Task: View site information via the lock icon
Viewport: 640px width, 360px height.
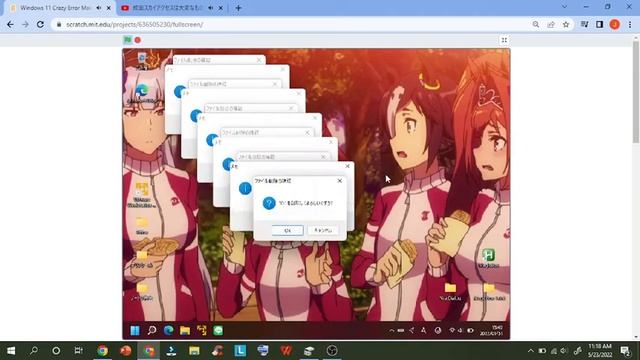Action: [59, 24]
